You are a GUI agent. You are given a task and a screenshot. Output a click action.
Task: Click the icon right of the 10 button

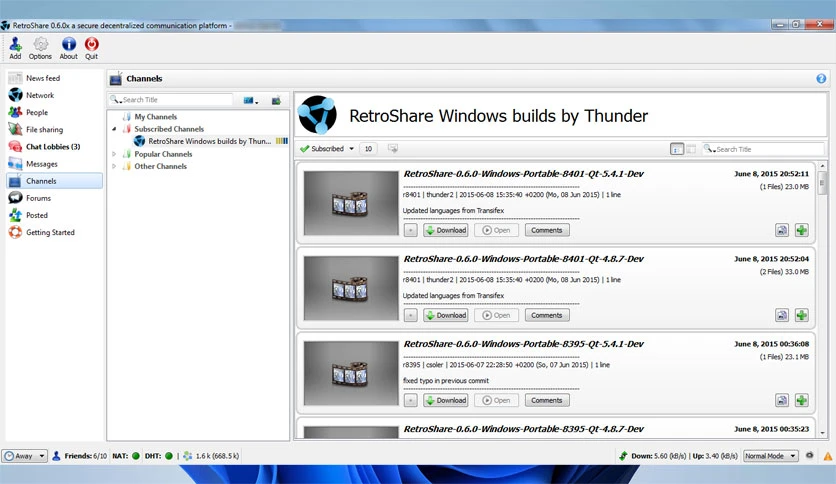[x=393, y=149]
